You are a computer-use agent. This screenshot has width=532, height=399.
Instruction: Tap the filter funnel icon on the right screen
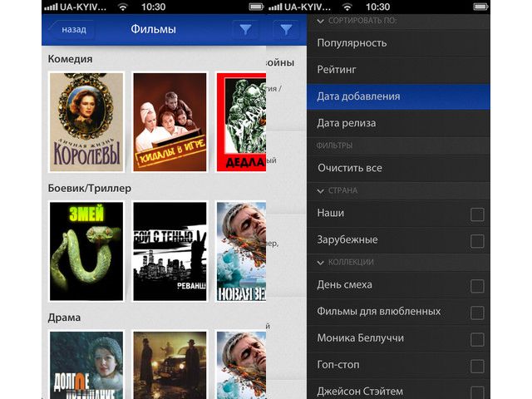(x=286, y=30)
